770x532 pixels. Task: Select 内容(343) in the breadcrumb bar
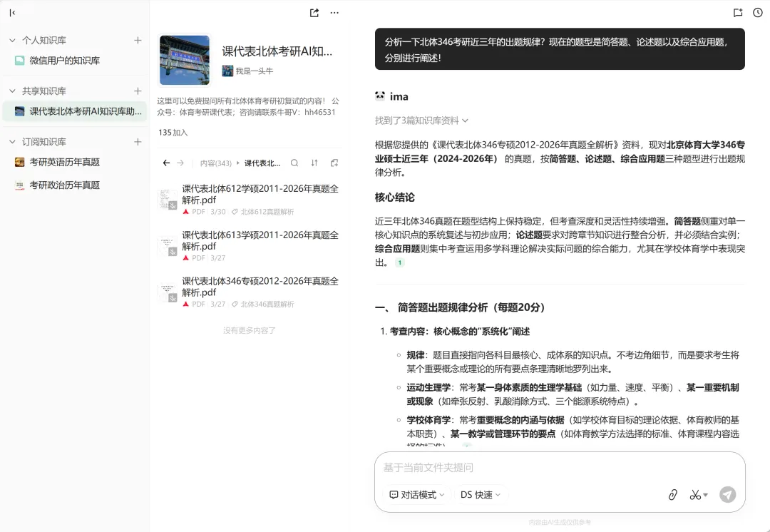tap(215, 163)
